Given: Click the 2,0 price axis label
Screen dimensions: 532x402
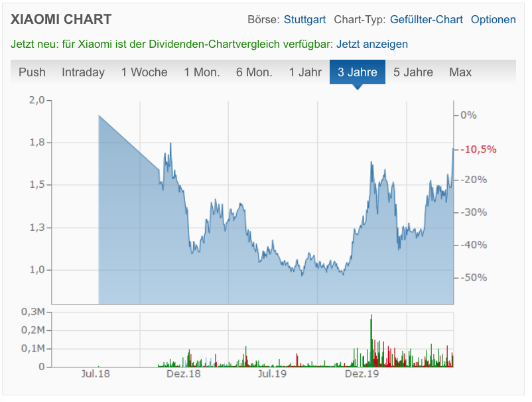Looking at the screenshot, I should tap(36, 100).
